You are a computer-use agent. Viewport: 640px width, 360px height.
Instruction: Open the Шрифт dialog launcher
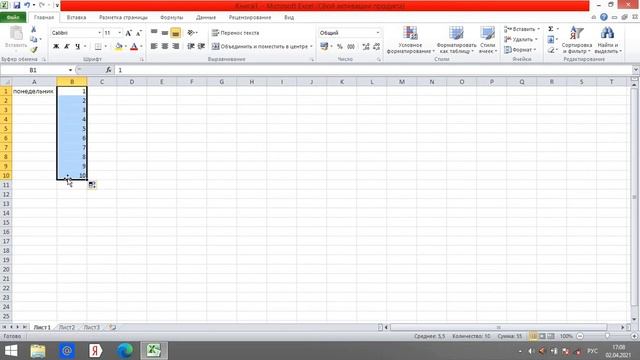point(142,60)
